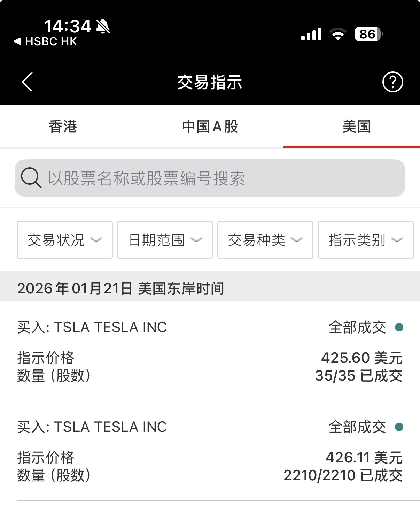Screen dimensions: 420x505
Task: Expand the 交易种类 filter dropdown
Action: click(265, 240)
